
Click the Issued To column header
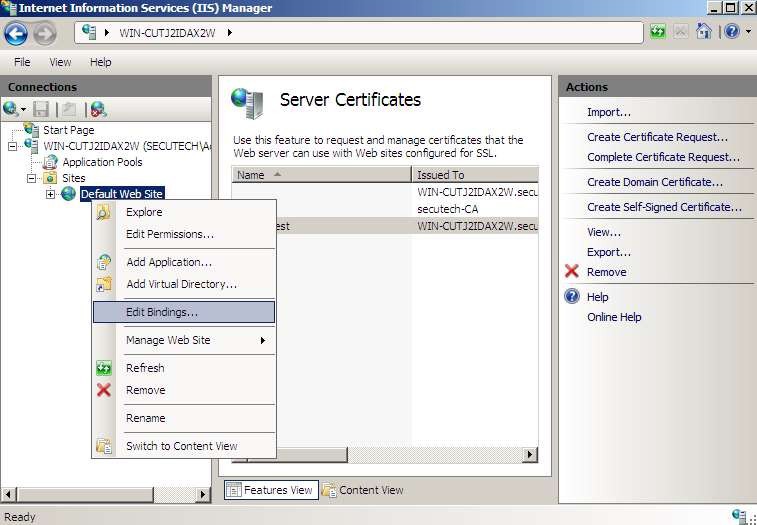(476, 175)
